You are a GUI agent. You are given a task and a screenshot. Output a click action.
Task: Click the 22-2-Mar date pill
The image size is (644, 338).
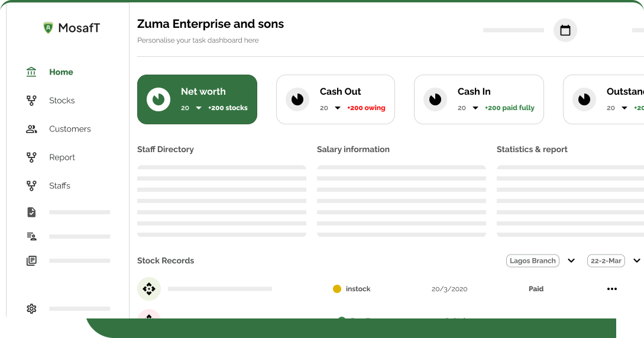(606, 260)
